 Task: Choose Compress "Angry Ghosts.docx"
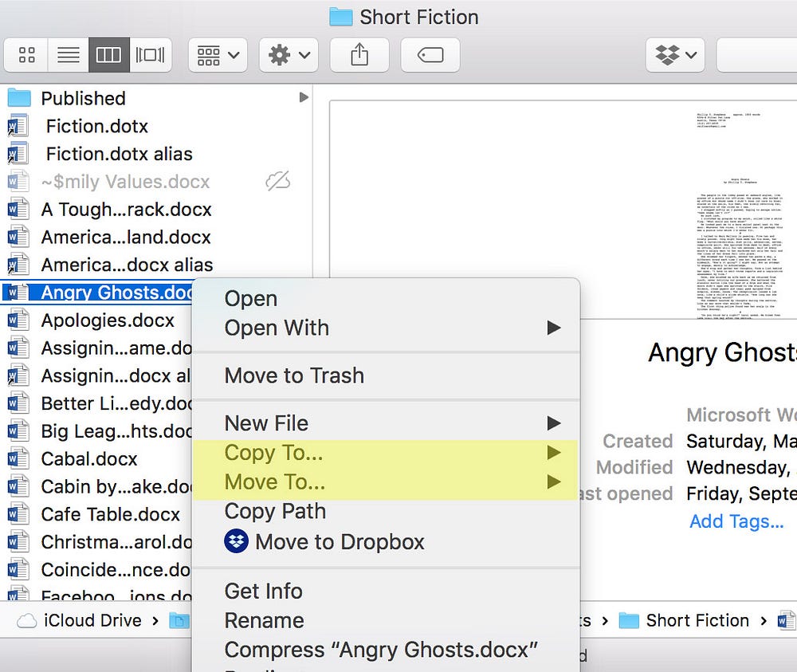(x=387, y=650)
